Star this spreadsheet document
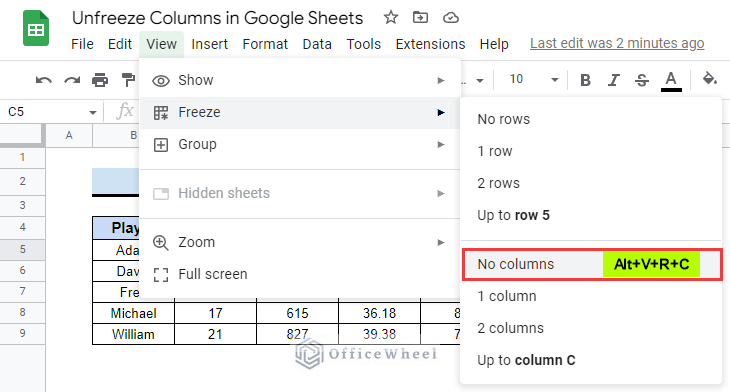730x392 pixels. 391,18
